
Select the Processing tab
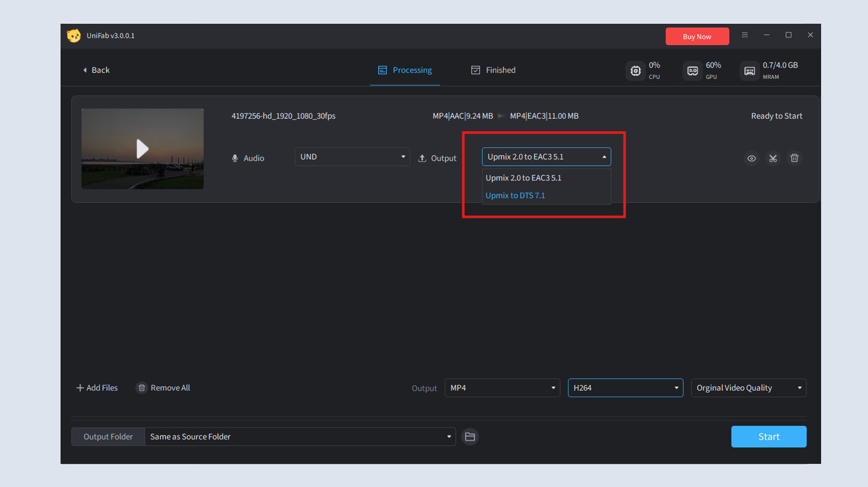point(405,69)
